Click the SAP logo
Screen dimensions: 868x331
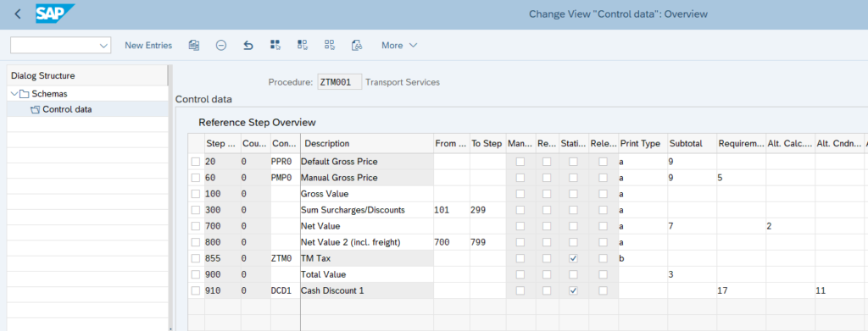55,14
